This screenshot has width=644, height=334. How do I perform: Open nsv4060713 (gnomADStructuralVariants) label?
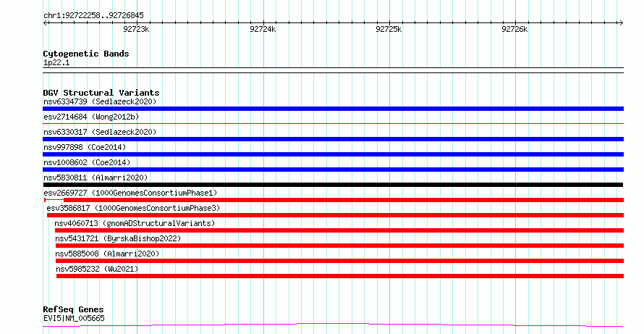(x=135, y=223)
